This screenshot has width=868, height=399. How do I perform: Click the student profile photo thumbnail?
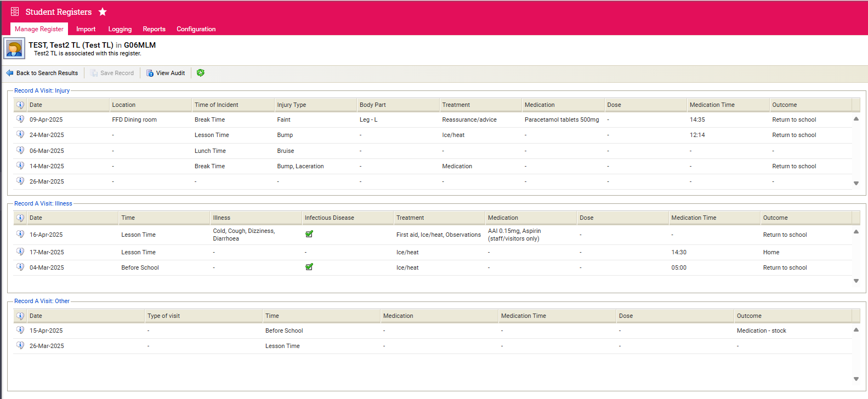(x=14, y=49)
